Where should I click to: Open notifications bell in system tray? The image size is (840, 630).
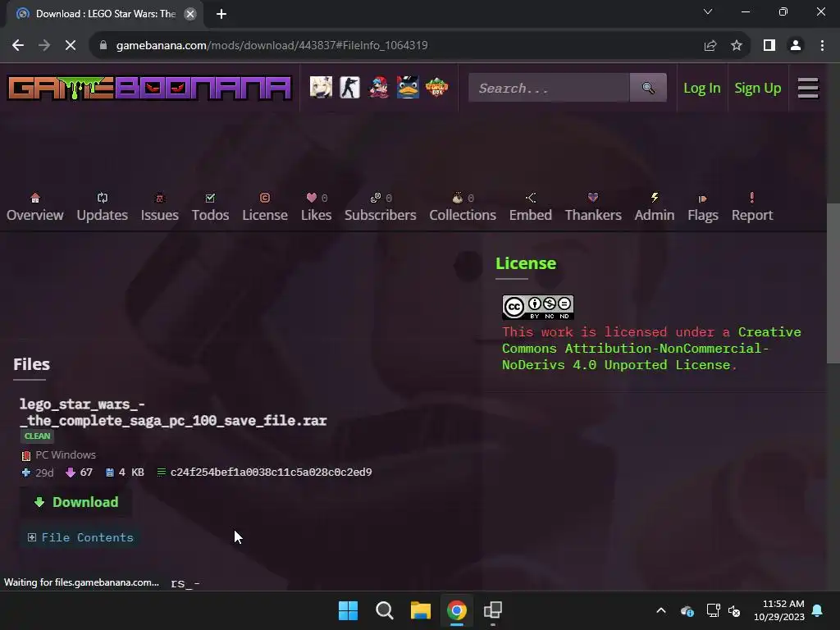[x=818, y=610]
